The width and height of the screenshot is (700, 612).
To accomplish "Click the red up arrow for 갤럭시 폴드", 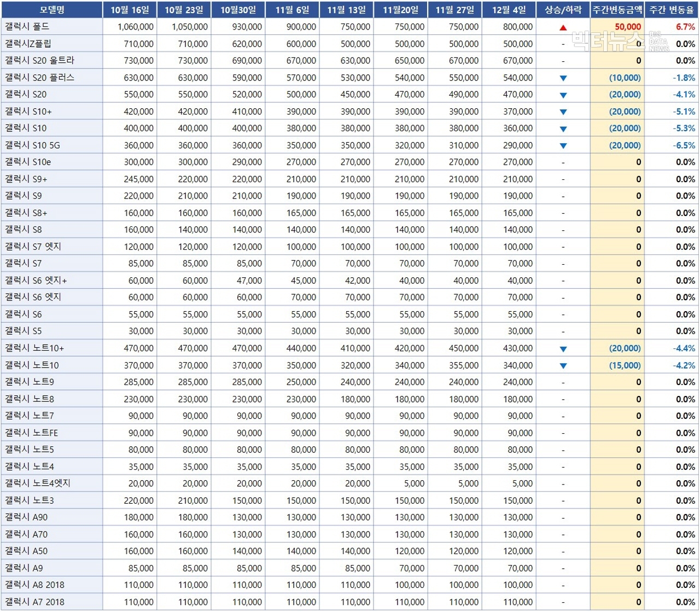I will coord(563,27).
